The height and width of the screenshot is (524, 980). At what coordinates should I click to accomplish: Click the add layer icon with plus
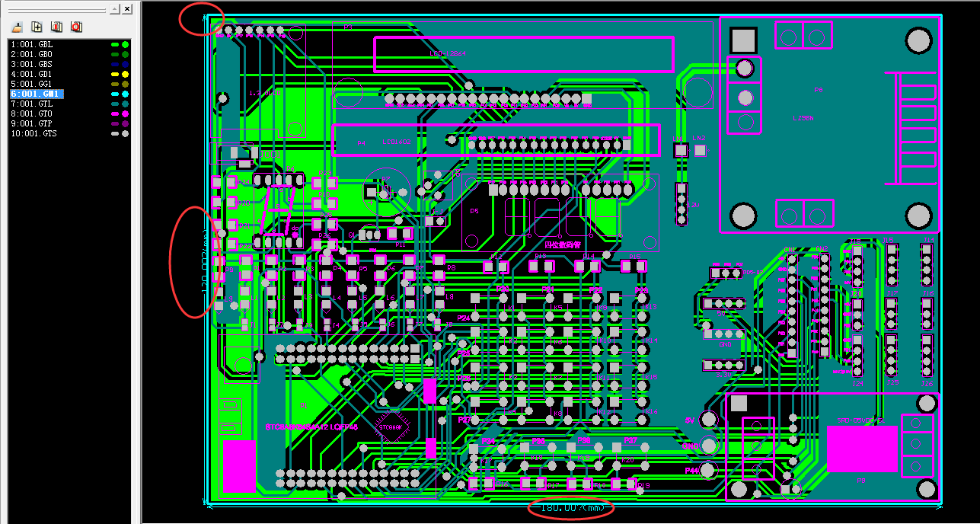tap(37, 27)
